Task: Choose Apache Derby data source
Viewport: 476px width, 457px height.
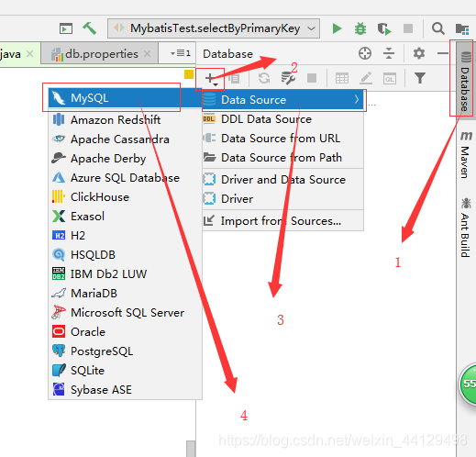Action: pyautogui.click(x=125, y=159)
